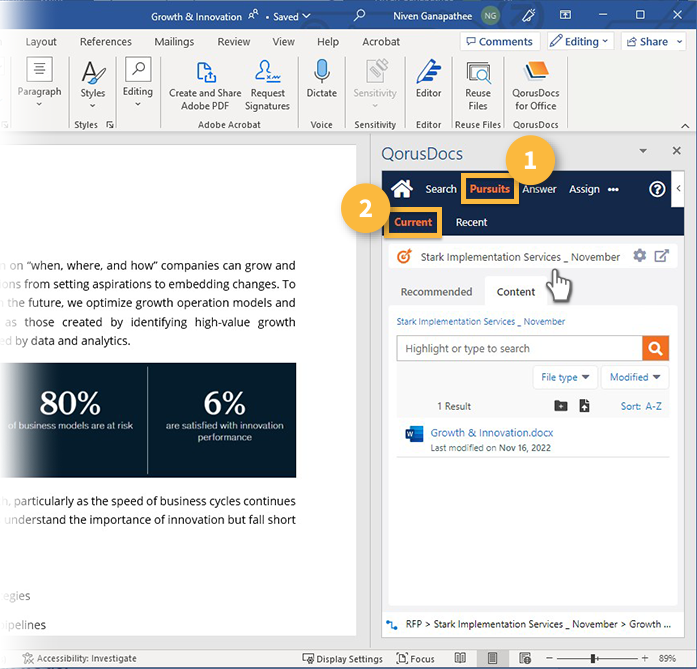Click the pen coming-soon icon in title bar
The width and height of the screenshot is (697, 669).
[528, 16]
